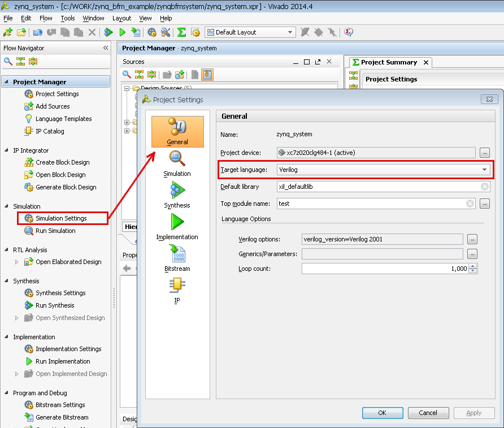The height and width of the screenshot is (428, 504).
Task: Click OK in Project Settings dialog
Action: coord(383,413)
